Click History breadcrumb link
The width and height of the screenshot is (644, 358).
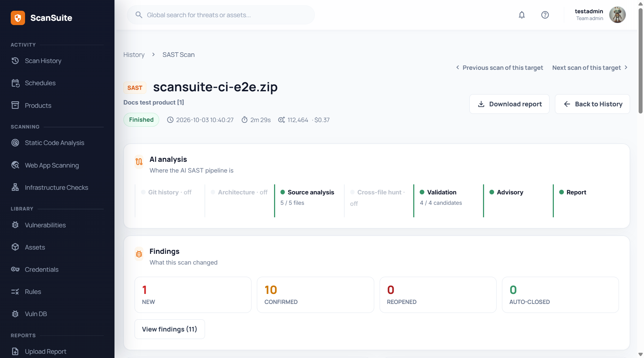(134, 55)
